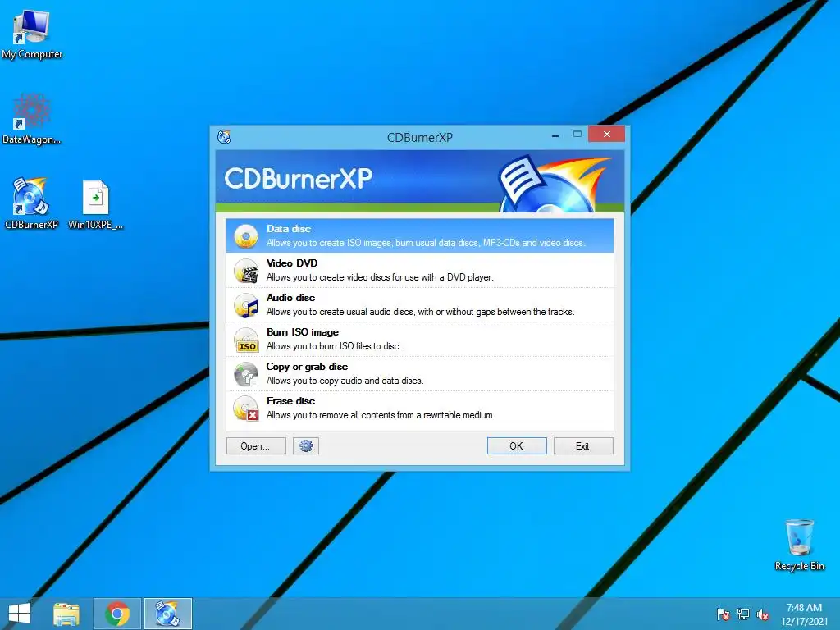The width and height of the screenshot is (840, 630).
Task: Click the Exit button
Action: pos(583,445)
